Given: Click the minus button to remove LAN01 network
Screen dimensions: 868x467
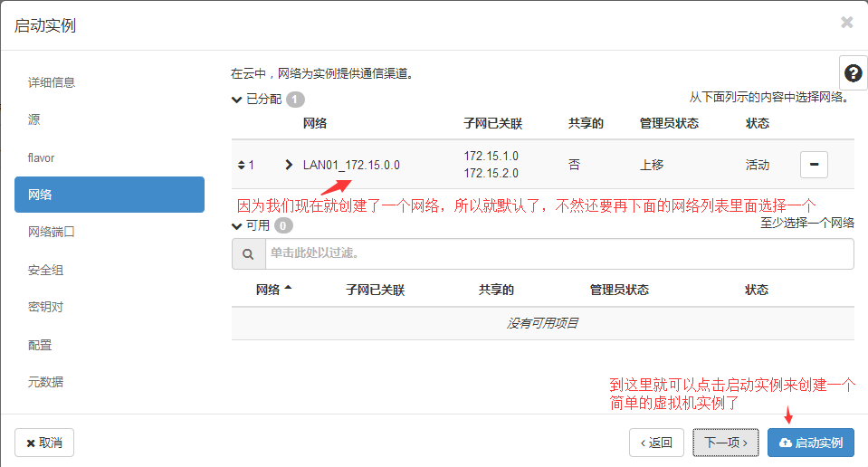Looking at the screenshot, I should tap(814, 165).
